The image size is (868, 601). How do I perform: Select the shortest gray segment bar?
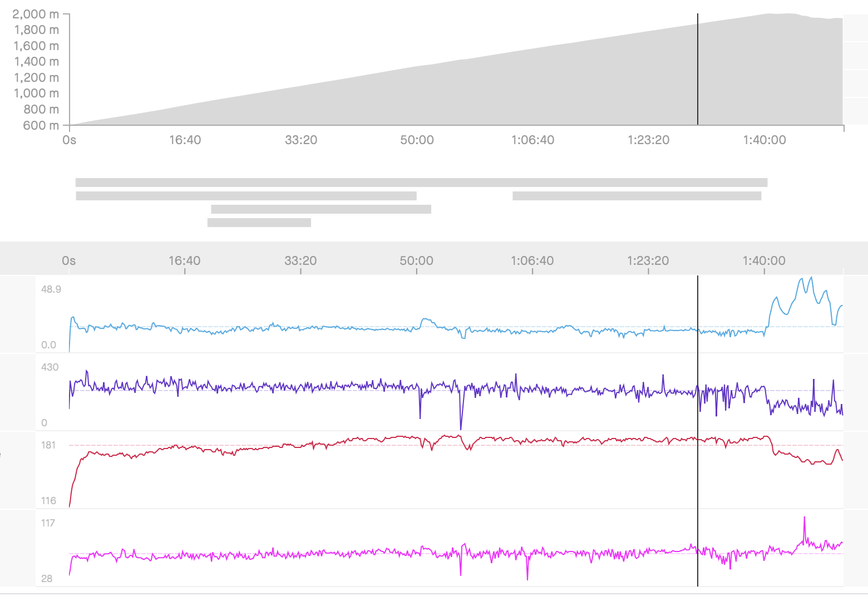(x=259, y=223)
